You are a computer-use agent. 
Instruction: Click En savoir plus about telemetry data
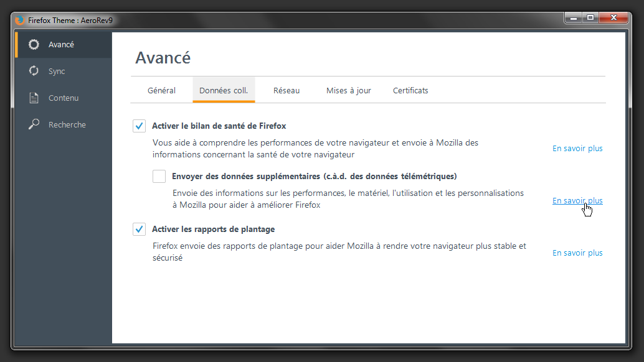coord(577,200)
